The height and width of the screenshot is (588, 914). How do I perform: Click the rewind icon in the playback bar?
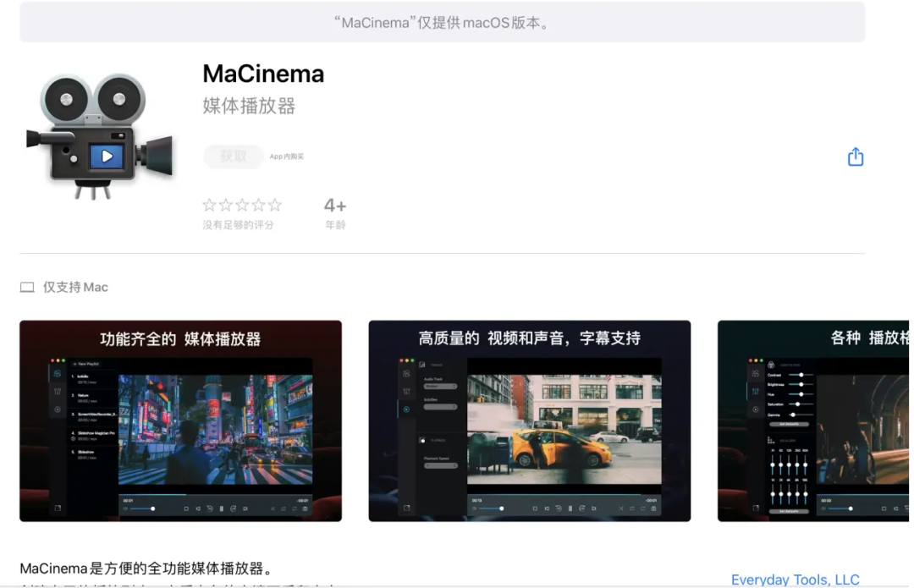(x=209, y=508)
